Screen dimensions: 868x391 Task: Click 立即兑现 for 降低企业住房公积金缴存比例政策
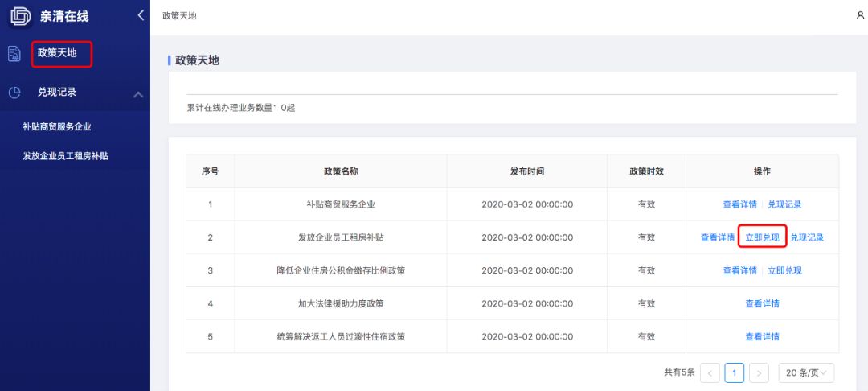784,270
